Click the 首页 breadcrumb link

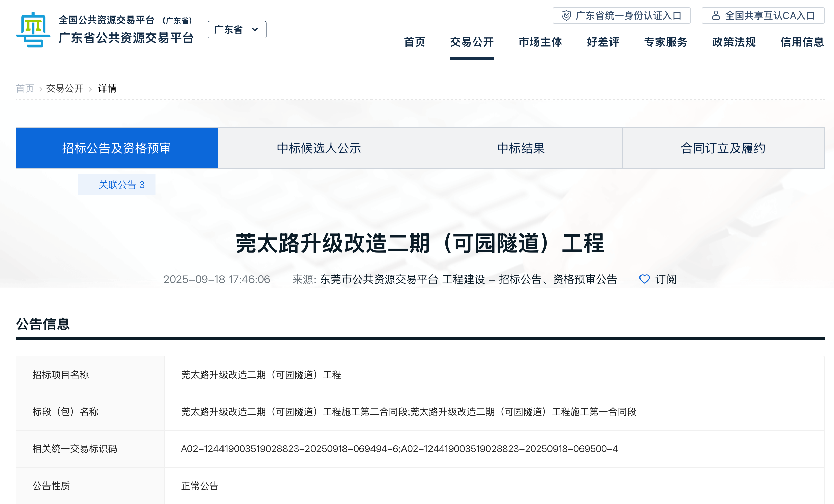(25, 88)
